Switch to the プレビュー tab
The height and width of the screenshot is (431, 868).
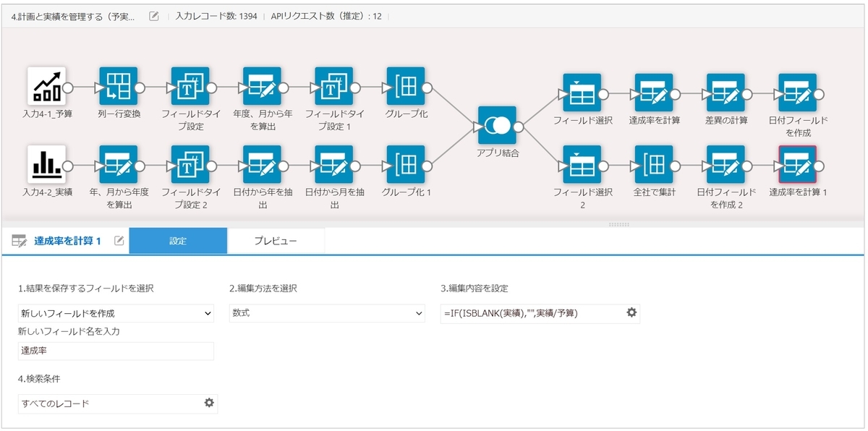[276, 241]
